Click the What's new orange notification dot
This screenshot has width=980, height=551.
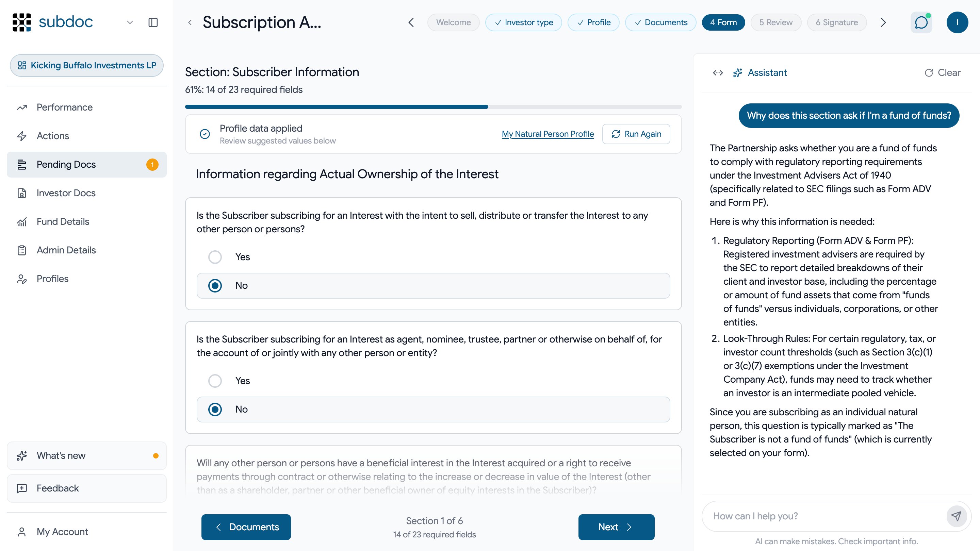point(156,455)
